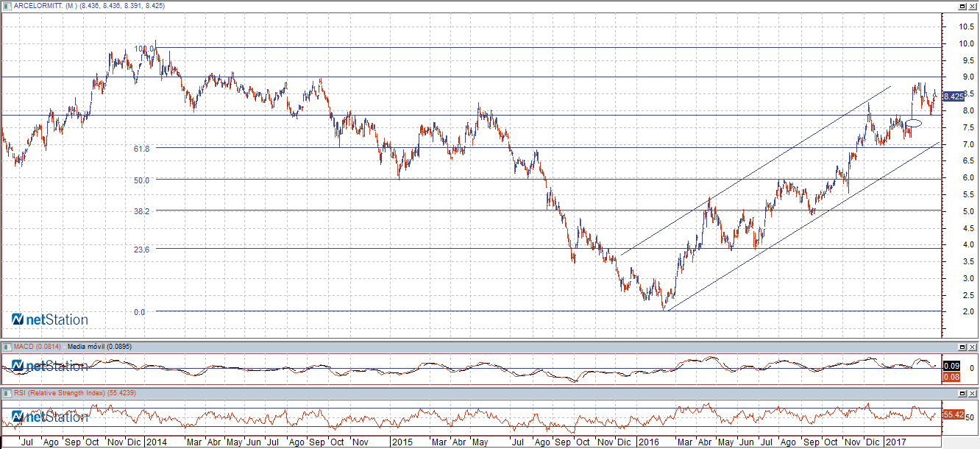
Task: Select the 38.2 Fibonacci level label
Action: pos(142,211)
